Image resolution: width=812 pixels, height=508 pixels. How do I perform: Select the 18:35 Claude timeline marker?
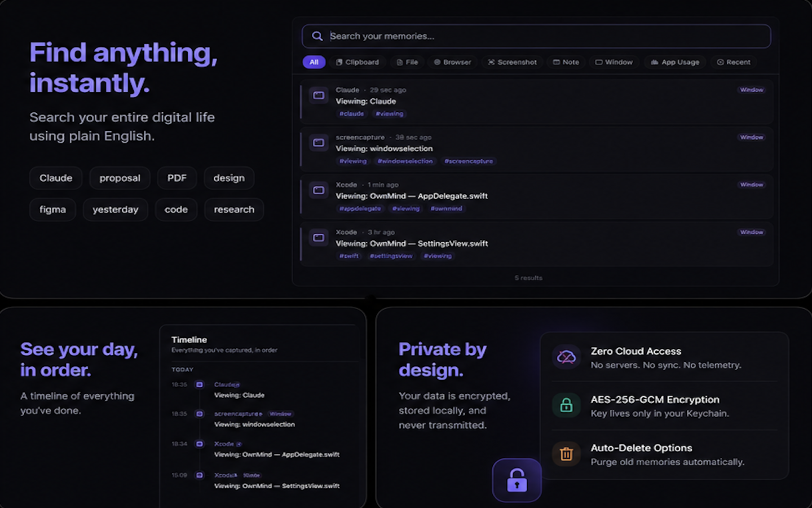[x=199, y=384]
